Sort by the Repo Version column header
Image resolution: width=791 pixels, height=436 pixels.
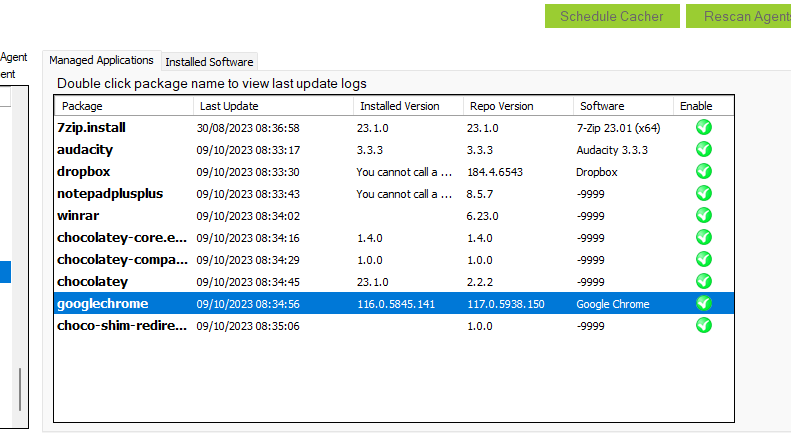click(516, 106)
